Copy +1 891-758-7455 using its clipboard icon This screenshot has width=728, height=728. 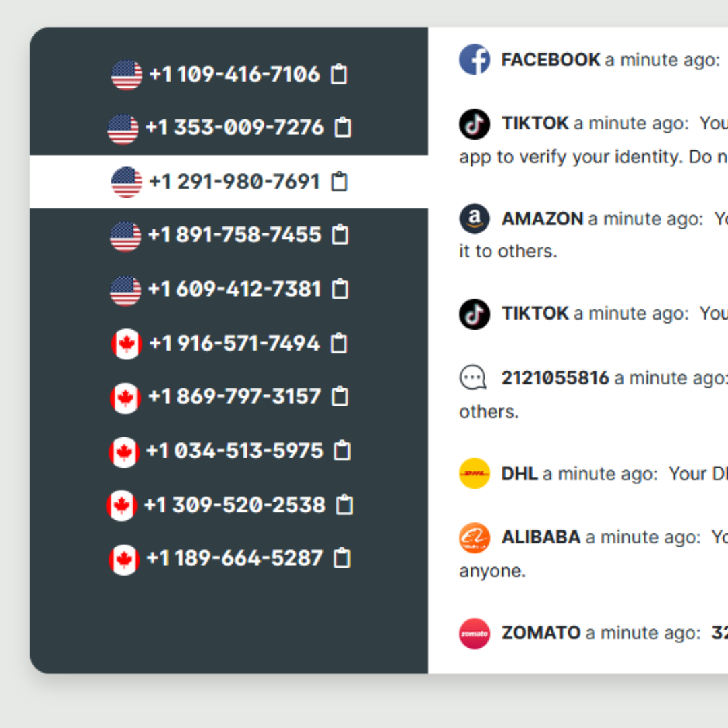click(x=340, y=235)
